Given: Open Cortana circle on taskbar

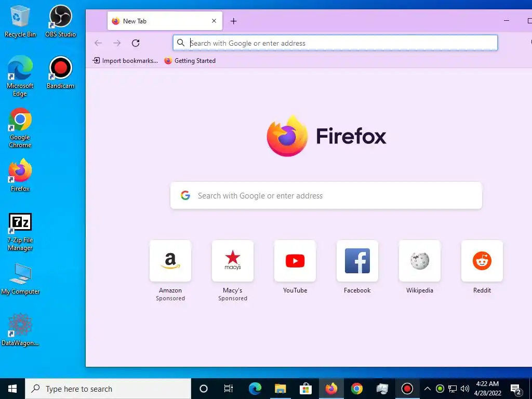Looking at the screenshot, I should coord(204,389).
